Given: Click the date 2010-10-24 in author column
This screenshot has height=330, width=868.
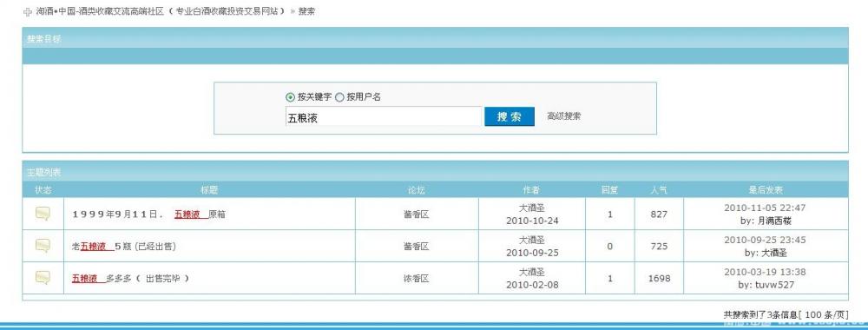Looking at the screenshot, I should pyautogui.click(x=532, y=221).
